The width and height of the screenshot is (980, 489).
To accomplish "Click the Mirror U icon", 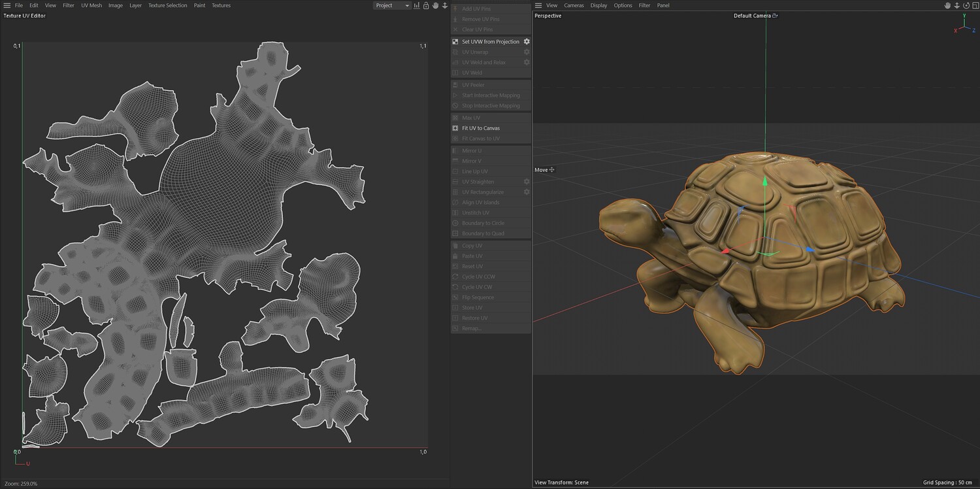I will point(455,151).
